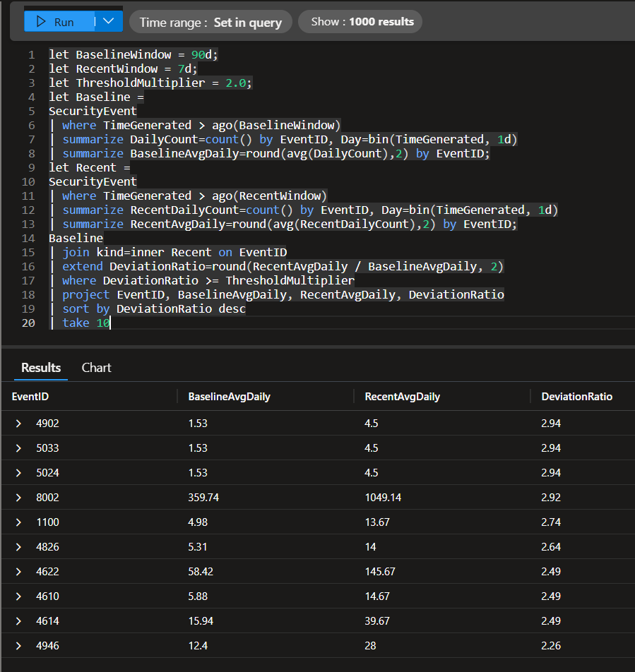Expand the row for EventID 4902
The height and width of the screenshot is (672, 635).
[18, 424]
